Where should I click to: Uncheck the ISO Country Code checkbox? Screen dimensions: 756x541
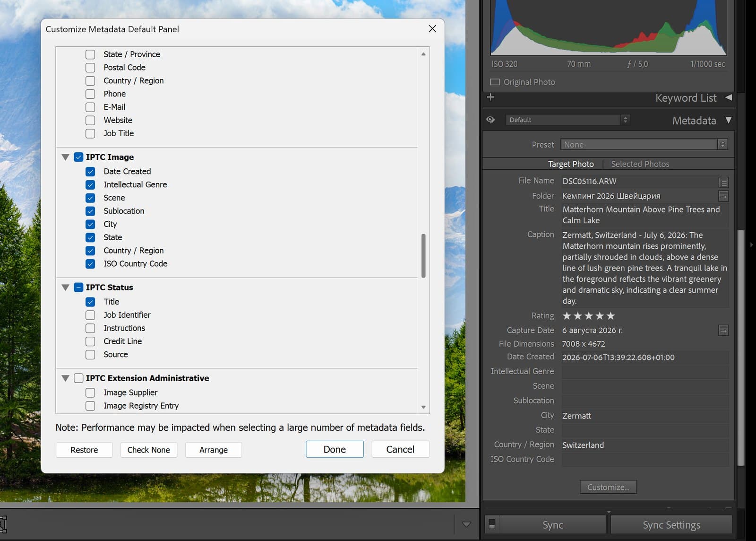pos(90,264)
